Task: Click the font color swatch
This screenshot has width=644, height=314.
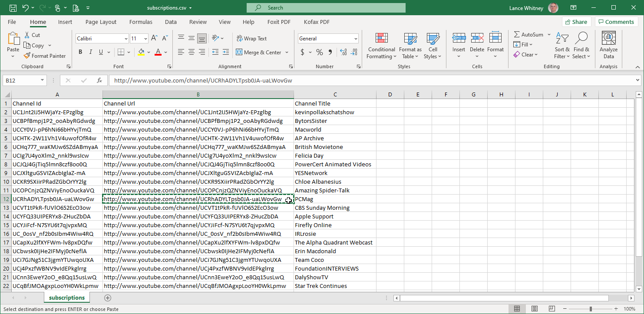Action: 158,53
